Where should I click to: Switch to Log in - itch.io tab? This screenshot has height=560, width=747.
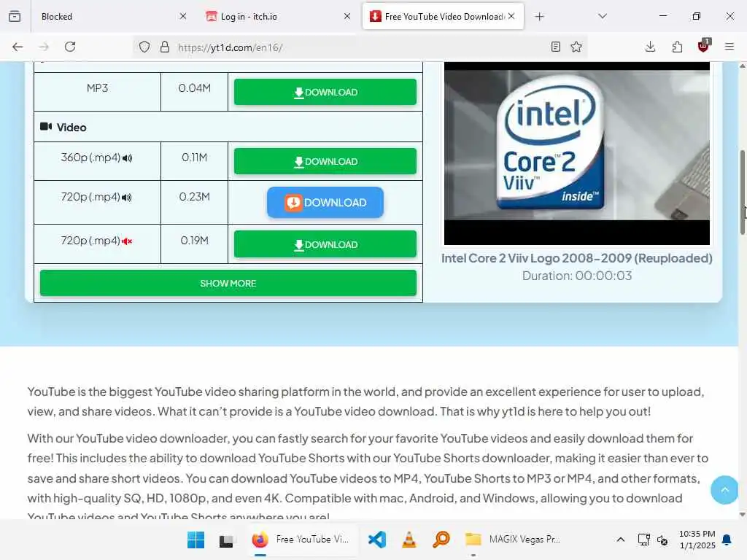279,17
